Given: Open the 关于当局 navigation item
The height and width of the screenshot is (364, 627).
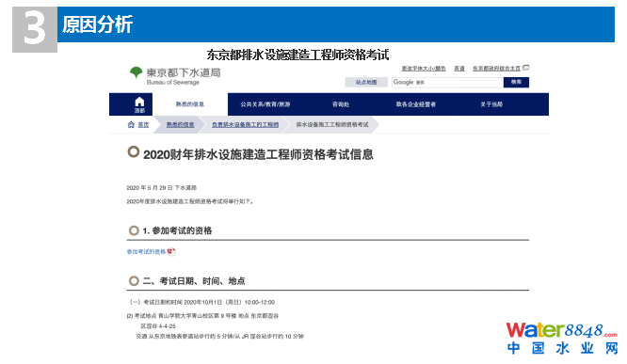Looking at the screenshot, I should (x=491, y=104).
